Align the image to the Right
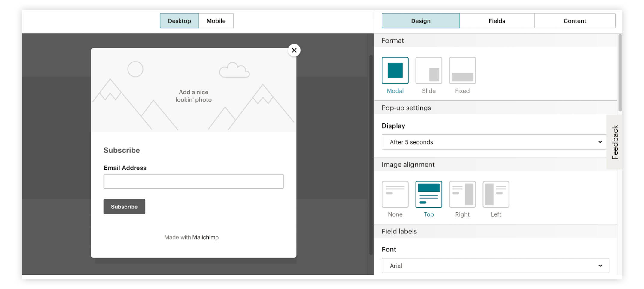 pos(462,194)
